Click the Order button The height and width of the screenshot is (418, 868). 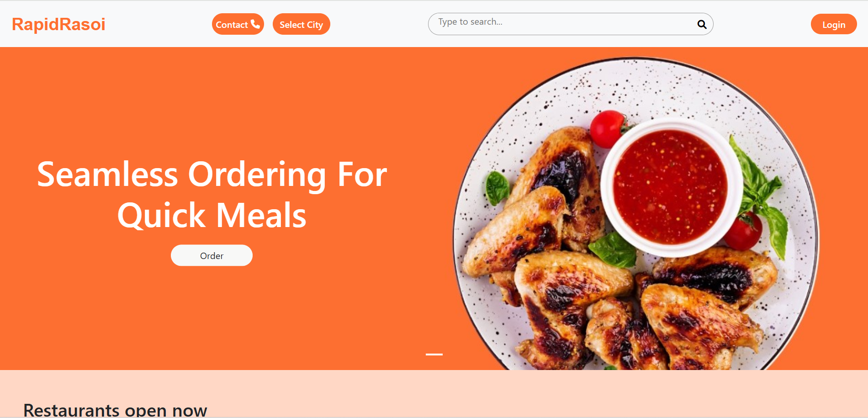point(212,255)
